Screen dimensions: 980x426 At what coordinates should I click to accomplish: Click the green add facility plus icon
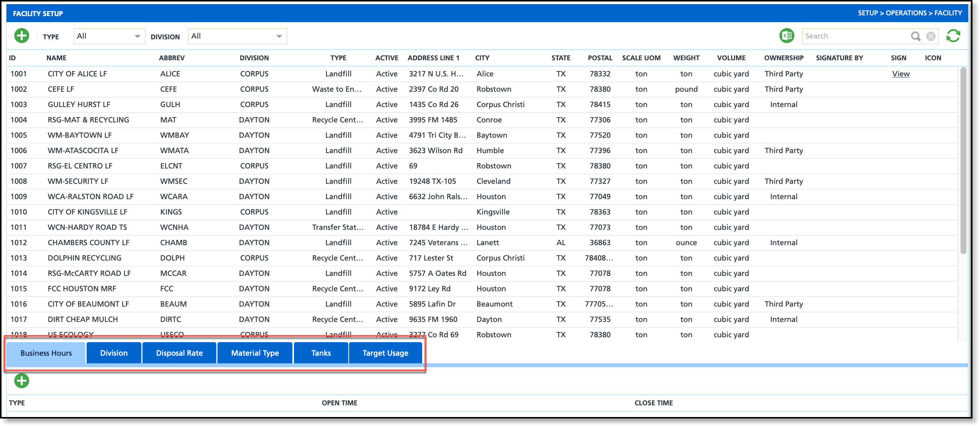coord(22,36)
